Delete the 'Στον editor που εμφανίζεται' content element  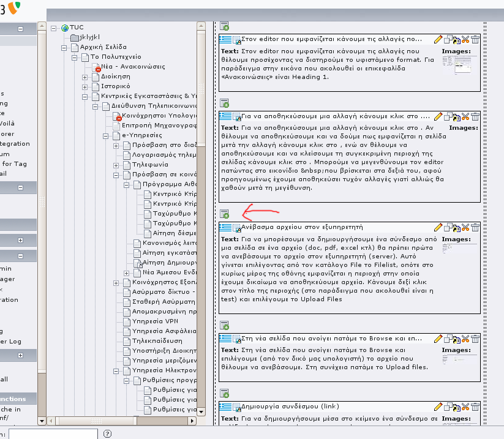pyautogui.click(x=475, y=39)
